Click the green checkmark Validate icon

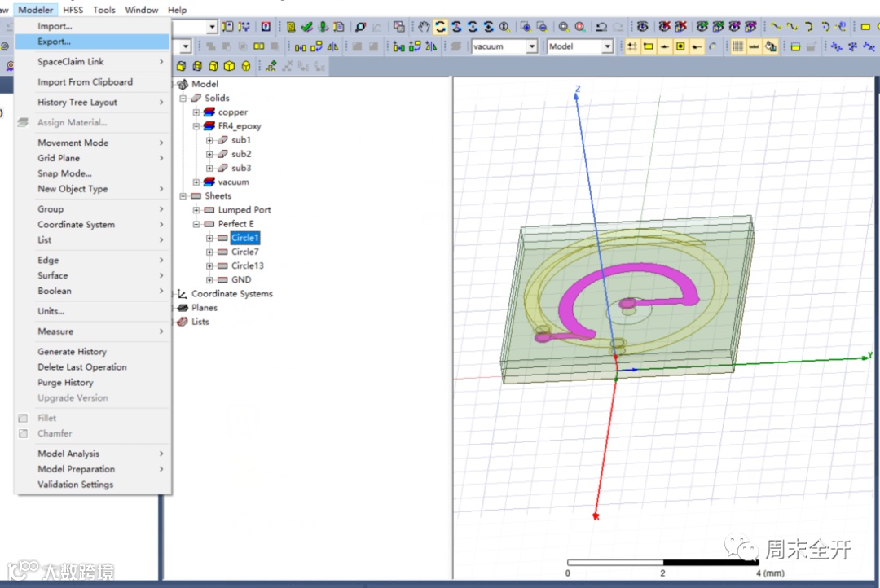[307, 26]
